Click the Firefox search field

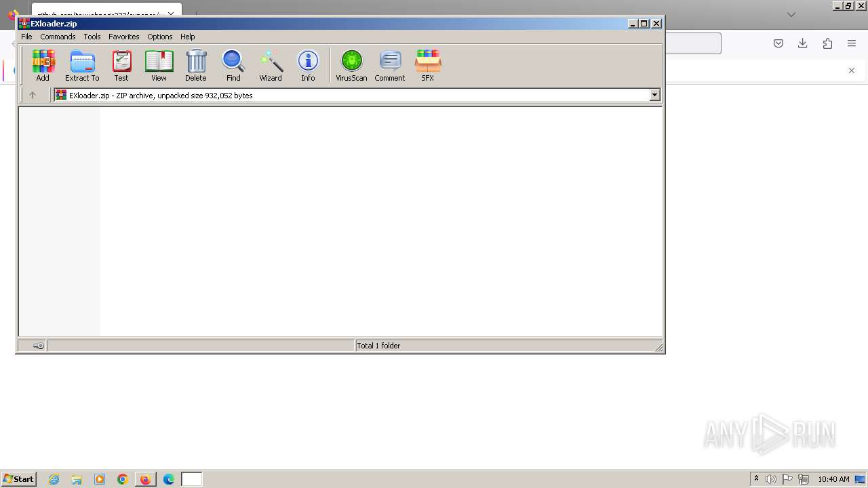click(693, 43)
